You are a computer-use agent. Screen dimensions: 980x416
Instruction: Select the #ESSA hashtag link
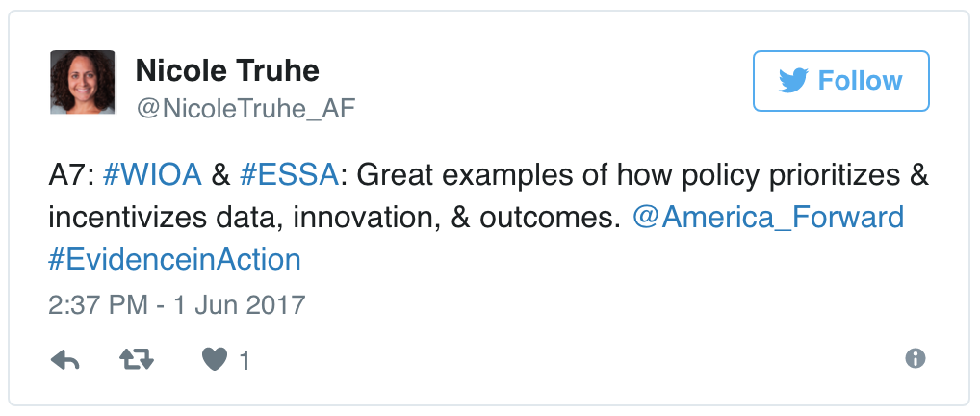[290, 176]
